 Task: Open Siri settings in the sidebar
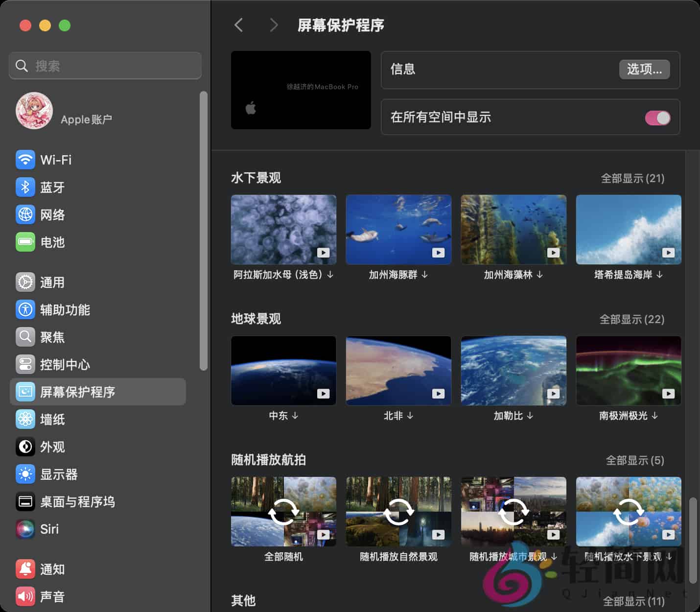[49, 529]
